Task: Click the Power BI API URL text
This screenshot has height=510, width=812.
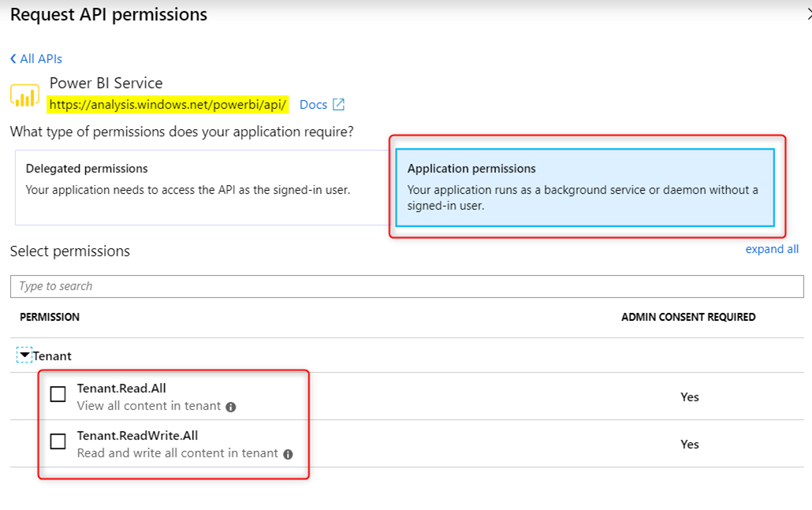Action: (x=168, y=105)
